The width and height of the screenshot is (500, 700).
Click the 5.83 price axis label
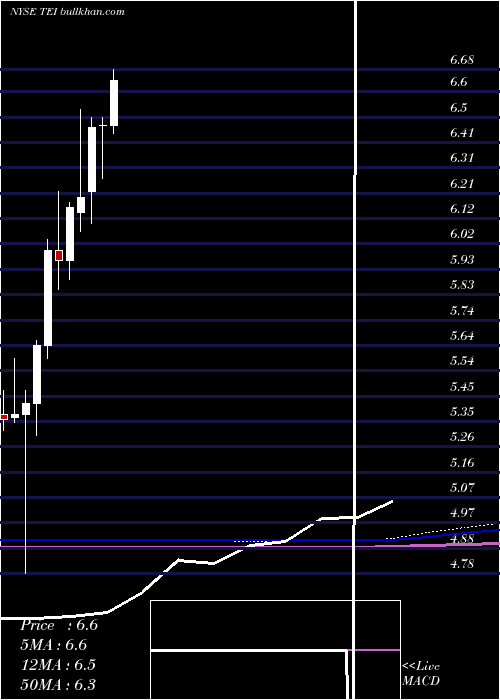coord(462,284)
